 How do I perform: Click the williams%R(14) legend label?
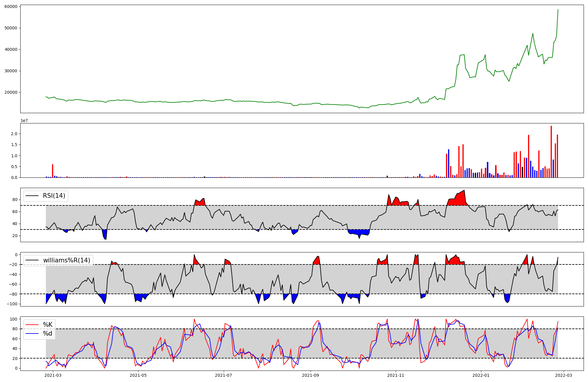(x=66, y=260)
